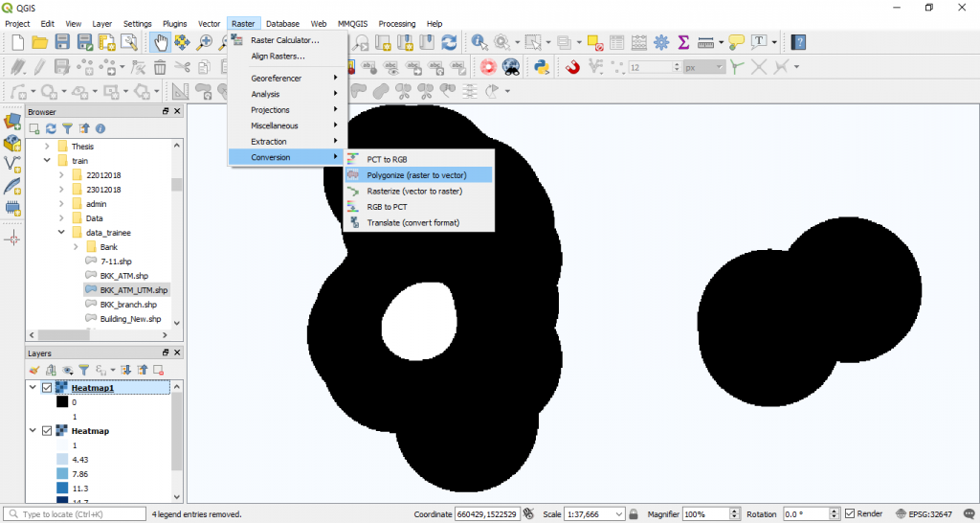Filter the Browser panel with the funnel icon
The height and width of the screenshot is (523, 980).
pyautogui.click(x=68, y=129)
